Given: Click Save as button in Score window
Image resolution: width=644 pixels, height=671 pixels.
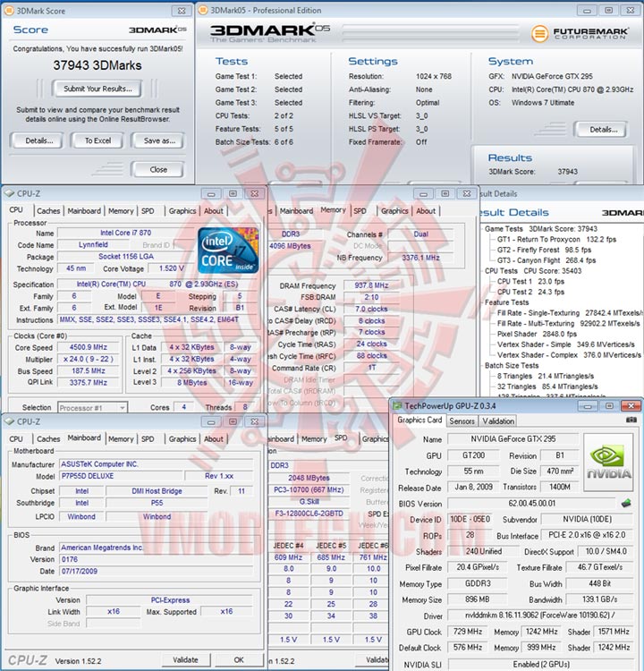Looking at the screenshot, I should [x=159, y=140].
